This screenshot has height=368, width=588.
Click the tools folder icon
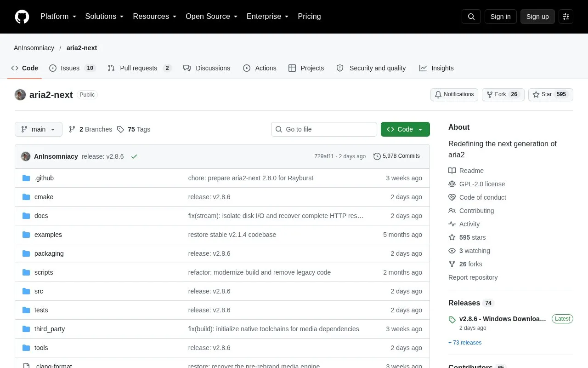coord(26,348)
